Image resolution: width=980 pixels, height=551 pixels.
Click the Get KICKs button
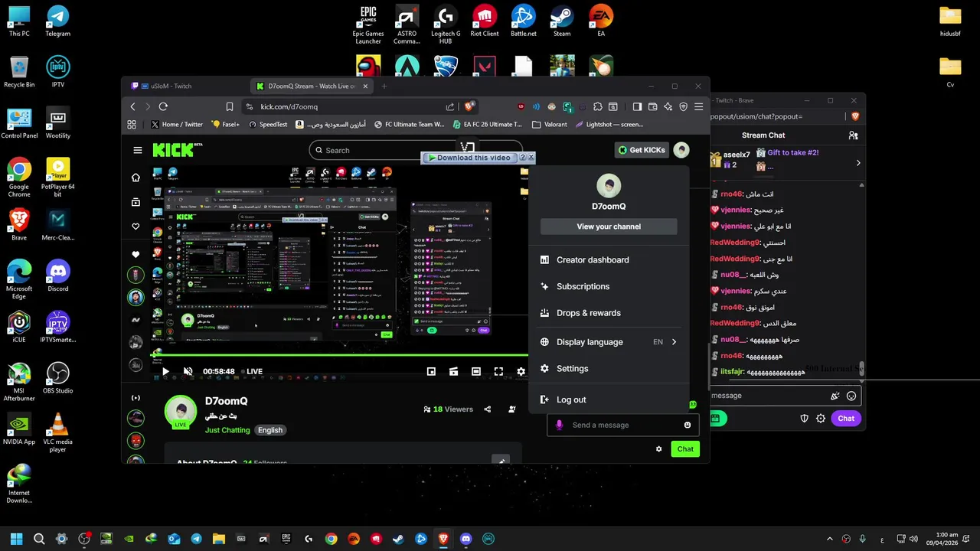pos(642,150)
